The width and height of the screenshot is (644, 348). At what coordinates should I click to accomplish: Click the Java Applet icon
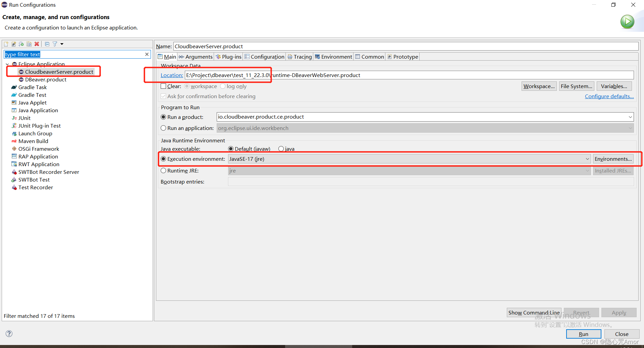[14, 102]
